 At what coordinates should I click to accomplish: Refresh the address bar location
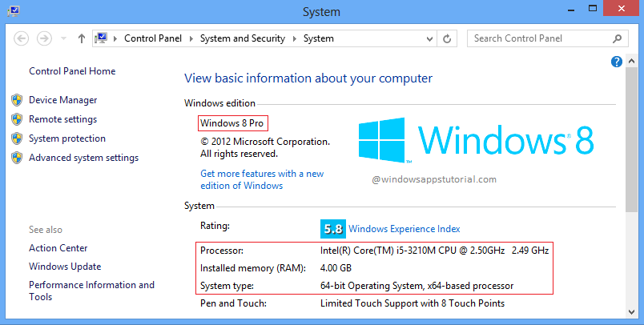448,38
